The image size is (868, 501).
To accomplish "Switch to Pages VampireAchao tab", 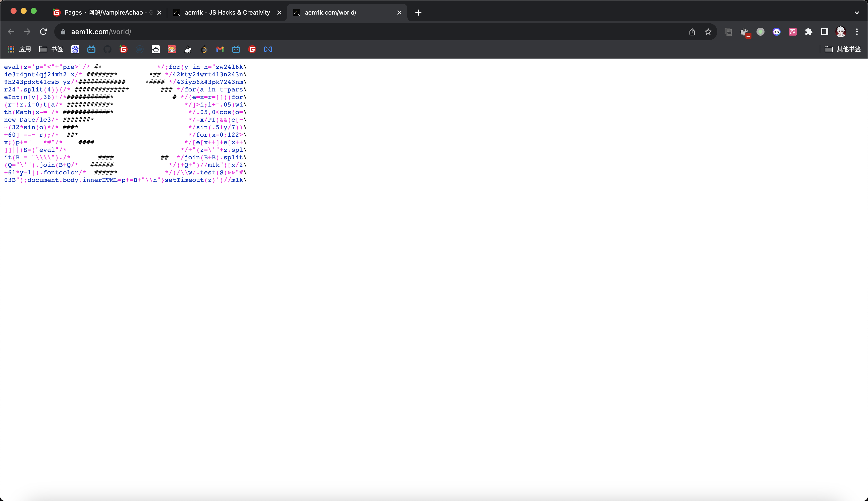I will [103, 12].
